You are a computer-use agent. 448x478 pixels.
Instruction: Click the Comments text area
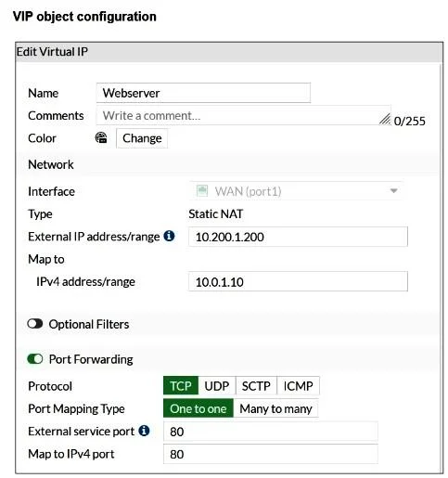pyautogui.click(x=244, y=115)
